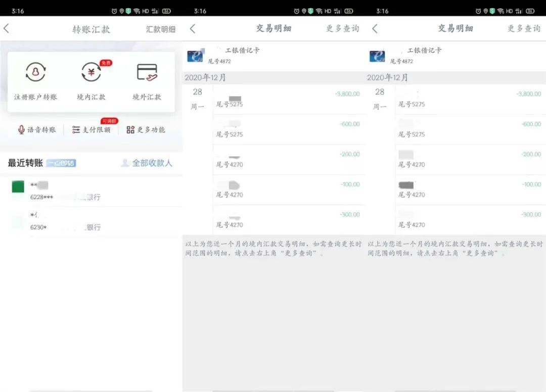The width and height of the screenshot is (546, 392).
Task: Select recent payee with card 6228***
Action: [91, 191]
